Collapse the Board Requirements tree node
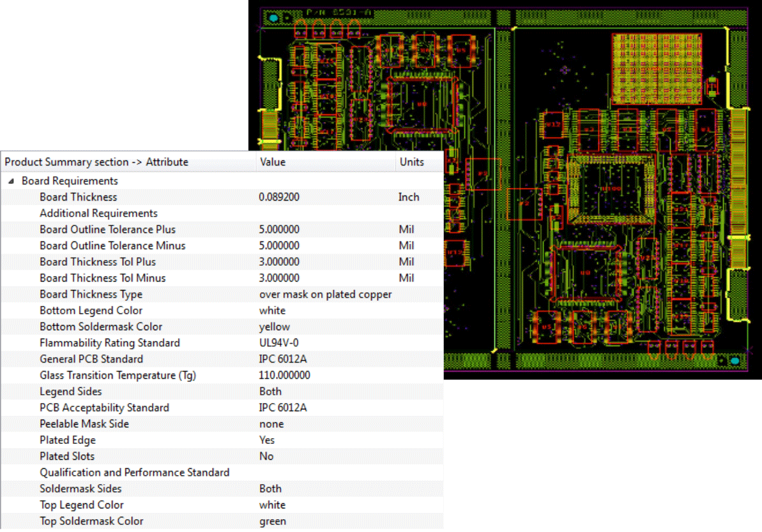 (x=11, y=181)
